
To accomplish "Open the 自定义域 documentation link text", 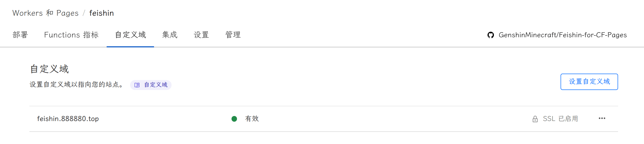I will tap(156, 85).
